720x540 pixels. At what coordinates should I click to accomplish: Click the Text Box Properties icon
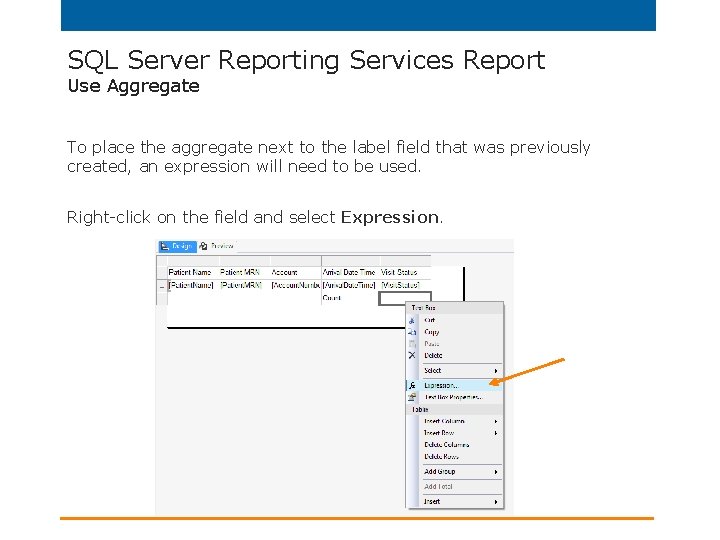412,397
